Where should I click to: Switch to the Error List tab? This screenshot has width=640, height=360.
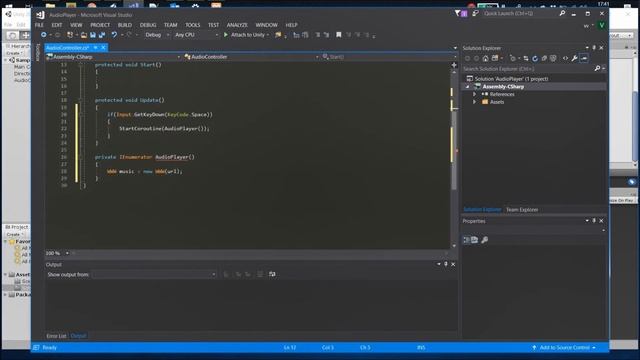click(x=56, y=336)
